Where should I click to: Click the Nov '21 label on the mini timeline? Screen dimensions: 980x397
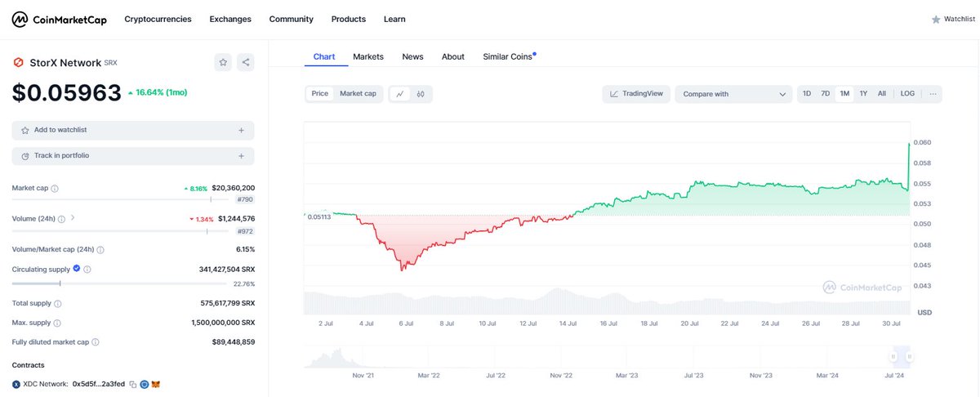[x=363, y=376]
